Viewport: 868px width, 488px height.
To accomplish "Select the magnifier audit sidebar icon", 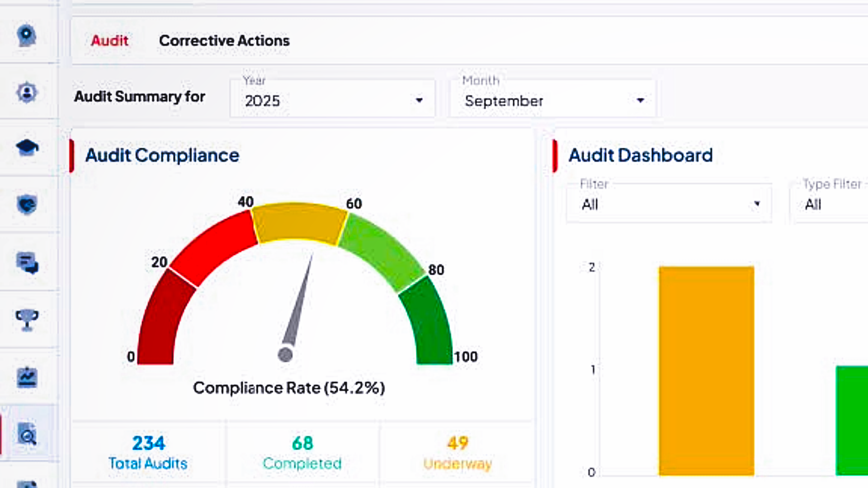I will (27, 435).
